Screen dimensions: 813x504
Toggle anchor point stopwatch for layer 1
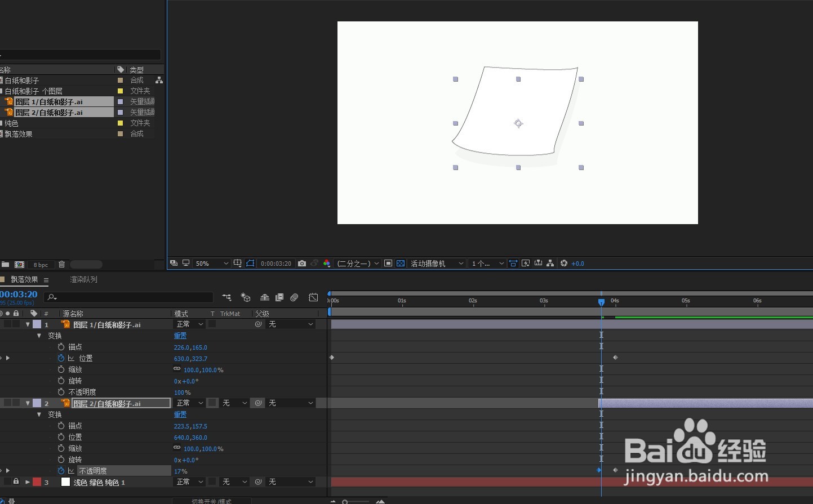click(x=61, y=347)
